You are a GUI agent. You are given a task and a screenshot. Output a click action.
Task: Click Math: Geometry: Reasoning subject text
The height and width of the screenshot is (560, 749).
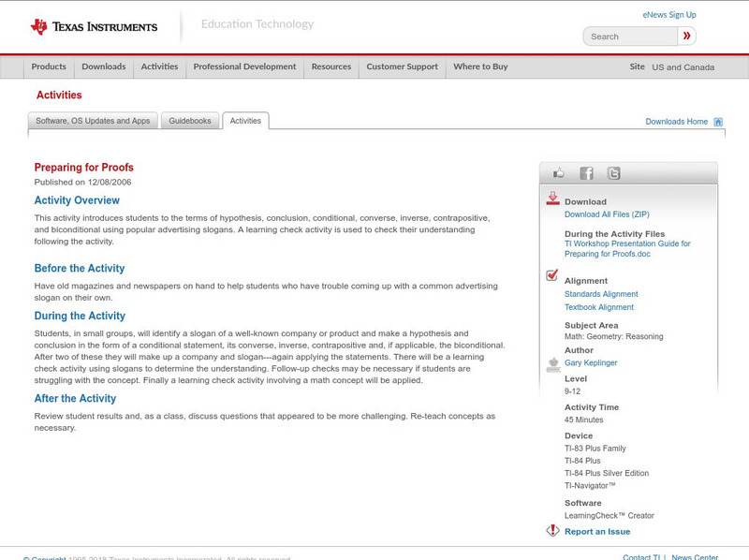point(614,336)
